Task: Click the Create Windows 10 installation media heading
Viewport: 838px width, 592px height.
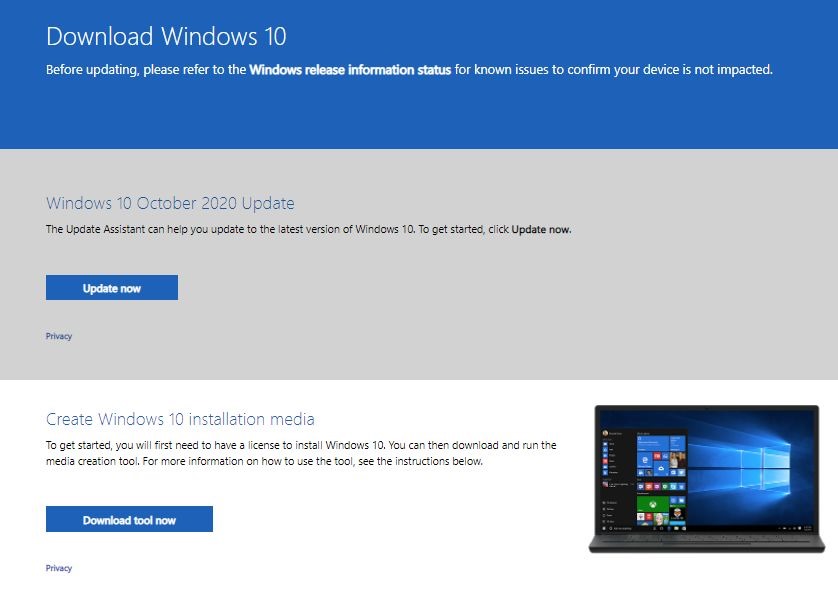Action: 180,419
